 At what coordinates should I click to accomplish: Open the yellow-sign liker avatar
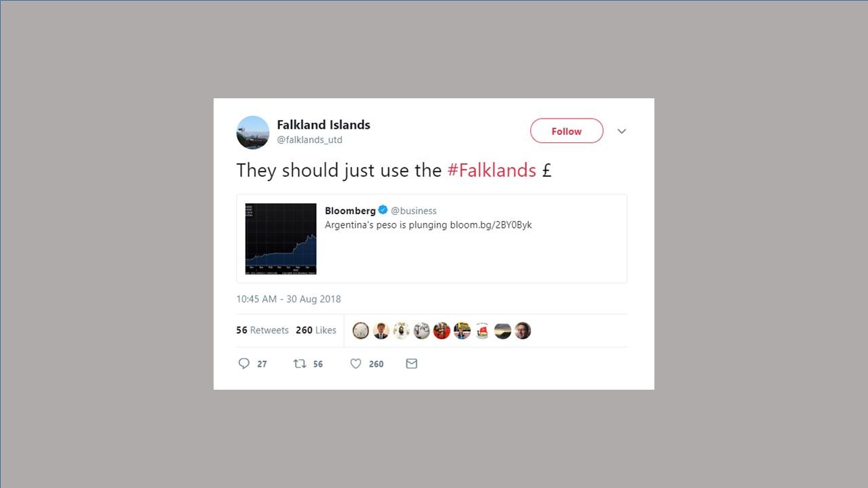coord(462,331)
